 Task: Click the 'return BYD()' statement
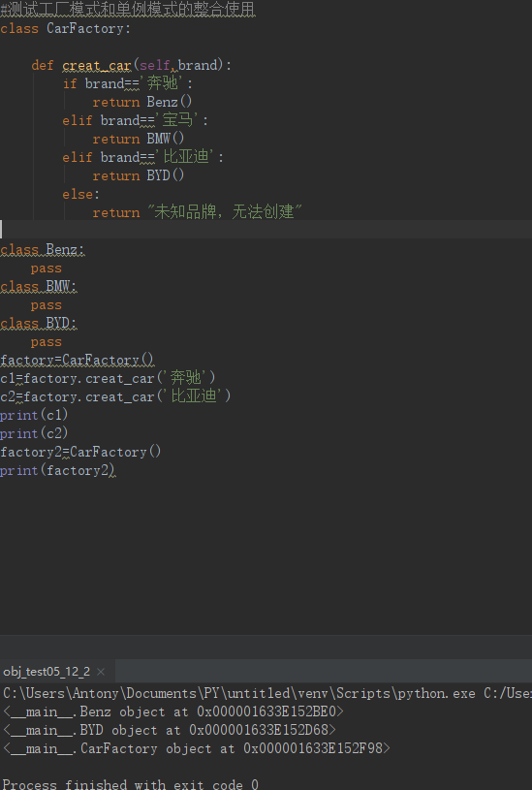tap(139, 175)
